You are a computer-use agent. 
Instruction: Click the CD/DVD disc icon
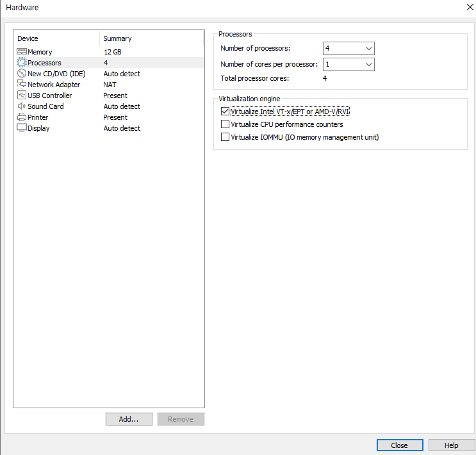(x=22, y=73)
